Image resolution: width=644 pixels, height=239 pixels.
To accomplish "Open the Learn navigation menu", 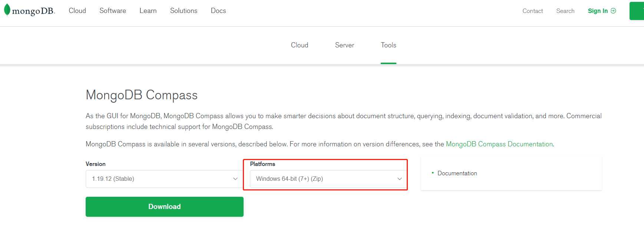I will 148,11.
